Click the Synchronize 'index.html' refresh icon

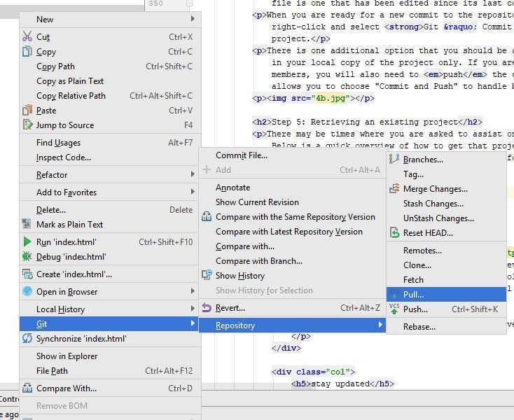coord(27,339)
